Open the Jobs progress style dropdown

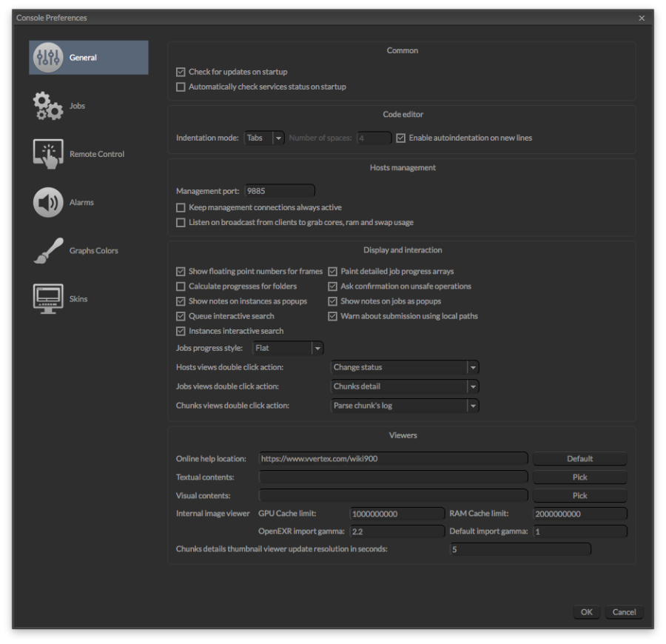[317, 348]
